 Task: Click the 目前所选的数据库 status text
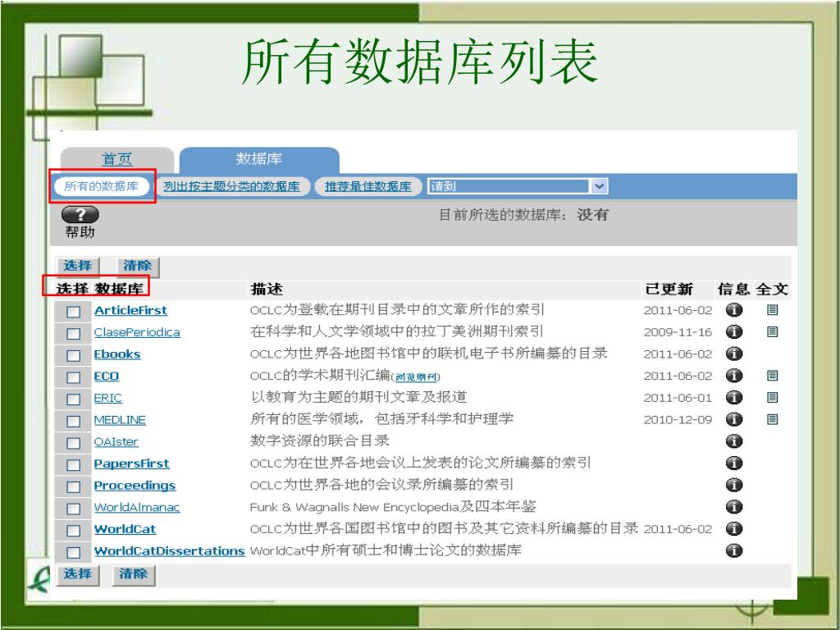523,216
